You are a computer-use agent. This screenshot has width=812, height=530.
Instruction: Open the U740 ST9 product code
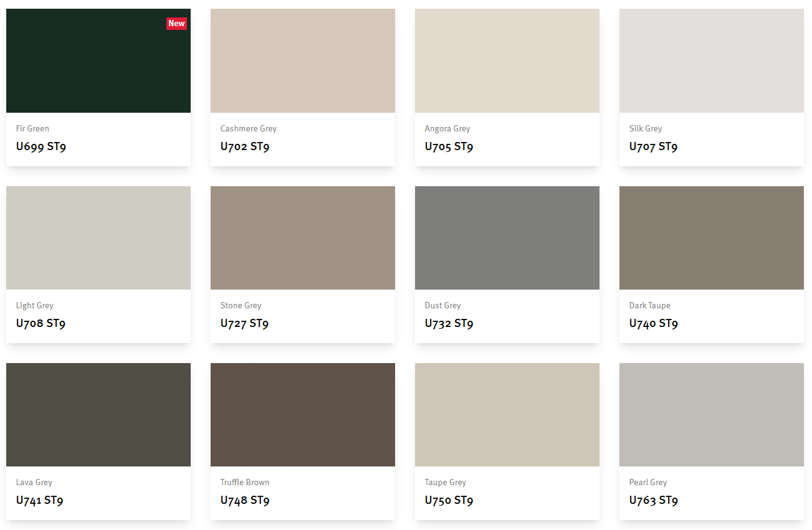click(x=654, y=324)
